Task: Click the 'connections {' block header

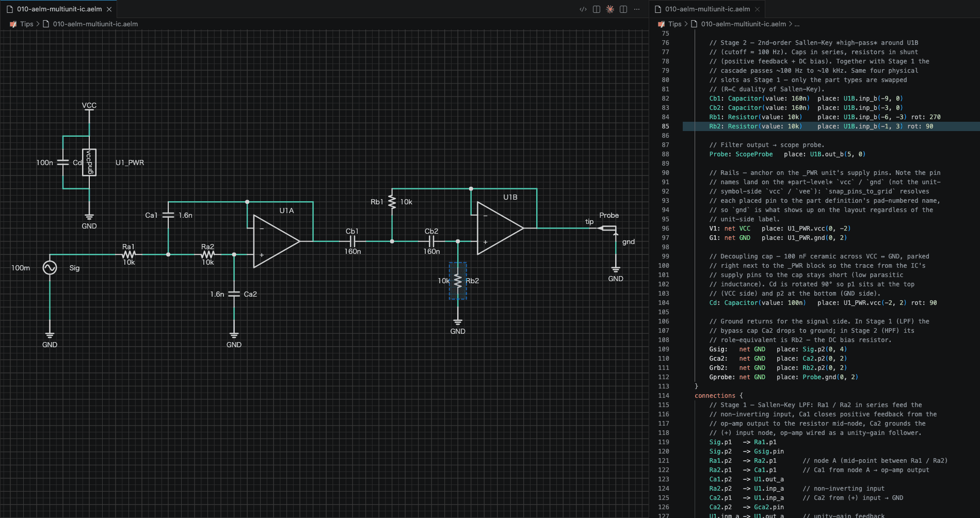Action: point(718,396)
